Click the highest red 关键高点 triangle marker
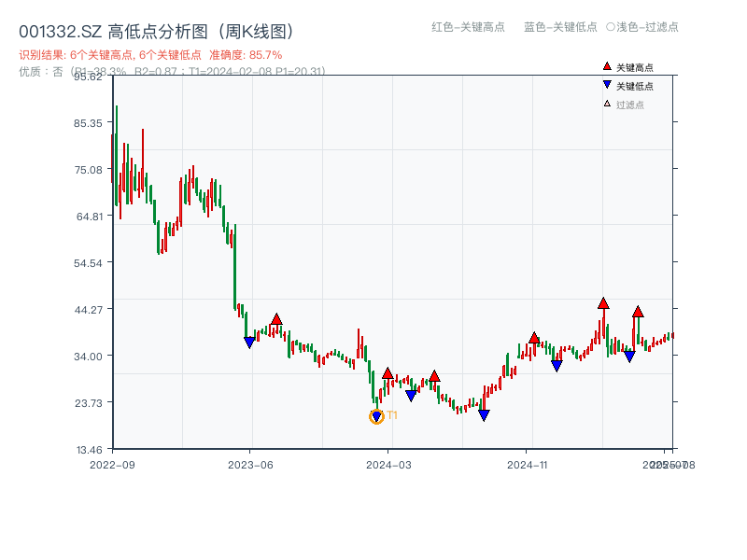Screen dimensions: 747x560 603,303
